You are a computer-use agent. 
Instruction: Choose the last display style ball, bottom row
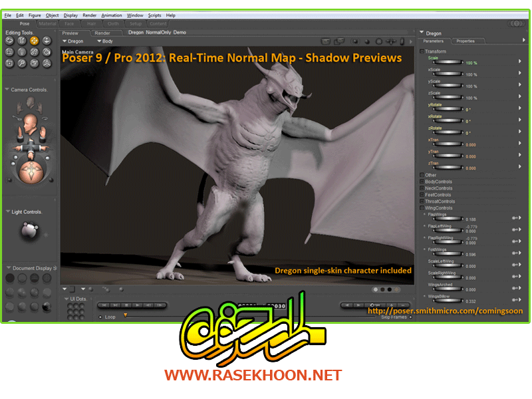click(47, 307)
